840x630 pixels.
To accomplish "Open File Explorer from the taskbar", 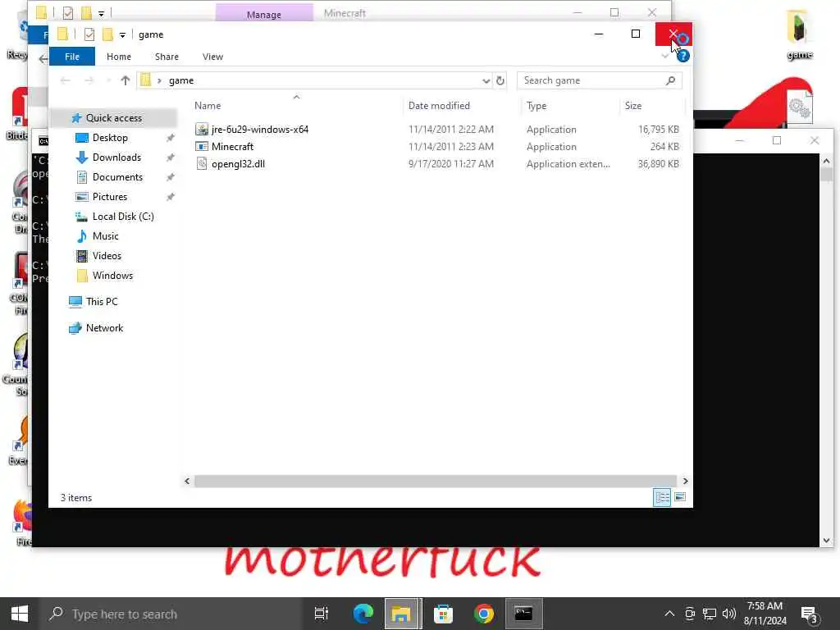I will [x=402, y=614].
